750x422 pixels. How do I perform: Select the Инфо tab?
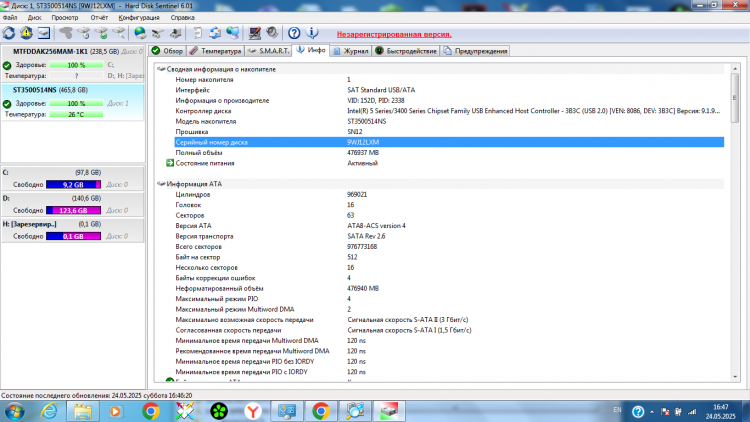pyautogui.click(x=311, y=50)
